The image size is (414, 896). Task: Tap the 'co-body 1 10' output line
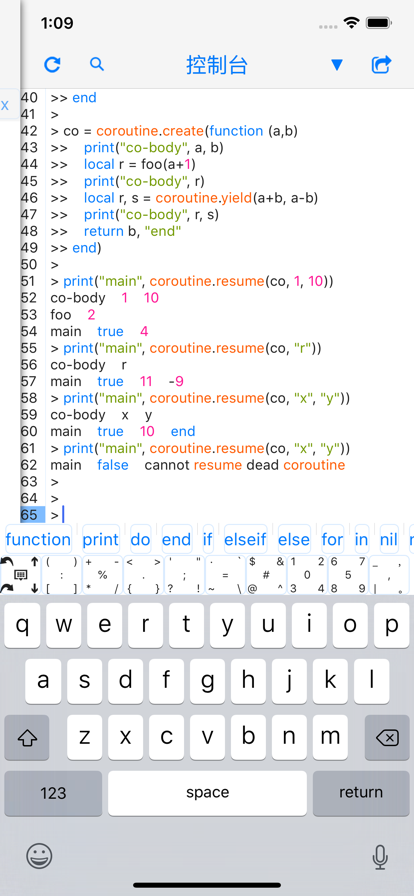(x=105, y=298)
